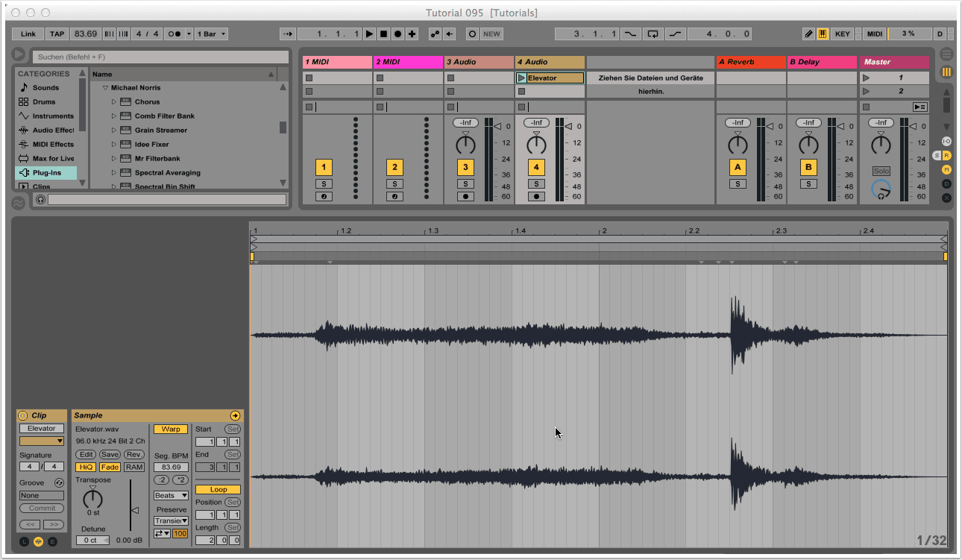
Task: Launch the Elevator clip
Action: click(521, 78)
